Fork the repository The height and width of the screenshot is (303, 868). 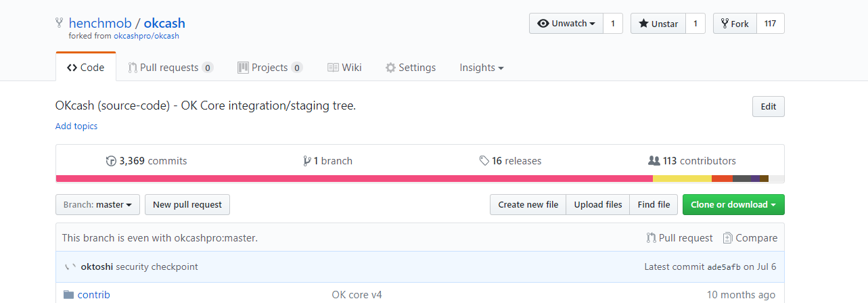click(x=735, y=24)
